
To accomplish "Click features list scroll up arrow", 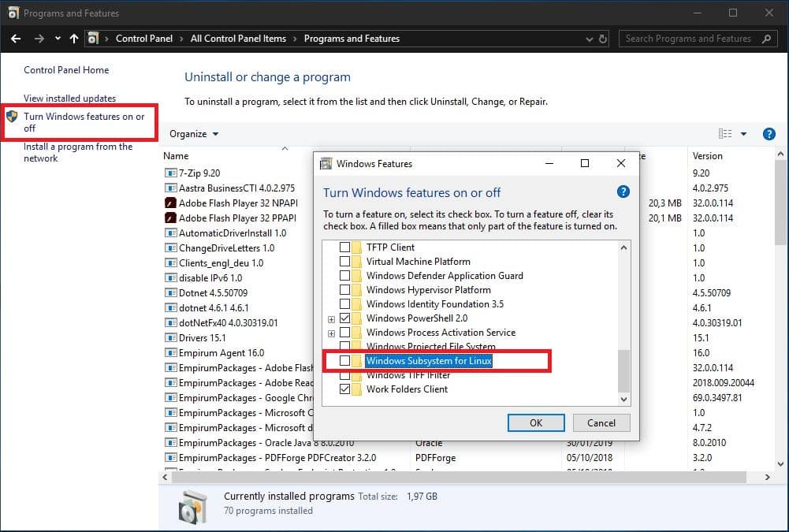I will [623, 247].
